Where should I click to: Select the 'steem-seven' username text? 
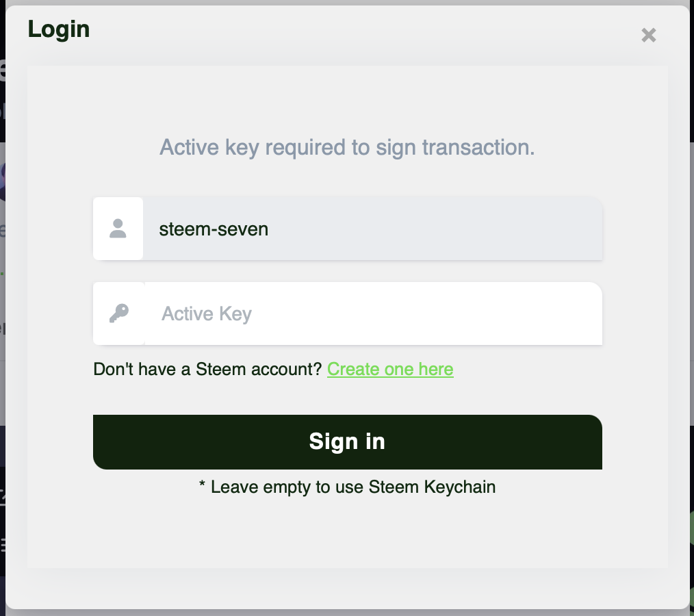coord(214,229)
